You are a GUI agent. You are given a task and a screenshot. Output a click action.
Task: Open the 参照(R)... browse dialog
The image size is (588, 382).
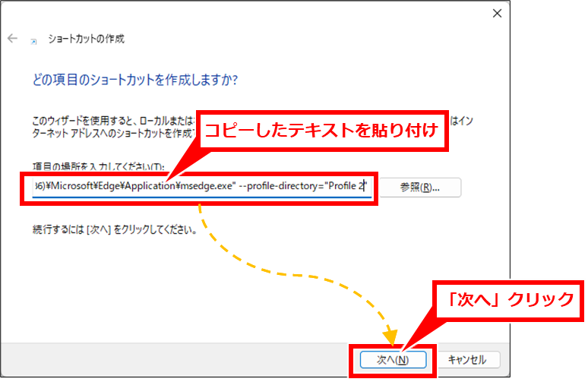point(419,187)
